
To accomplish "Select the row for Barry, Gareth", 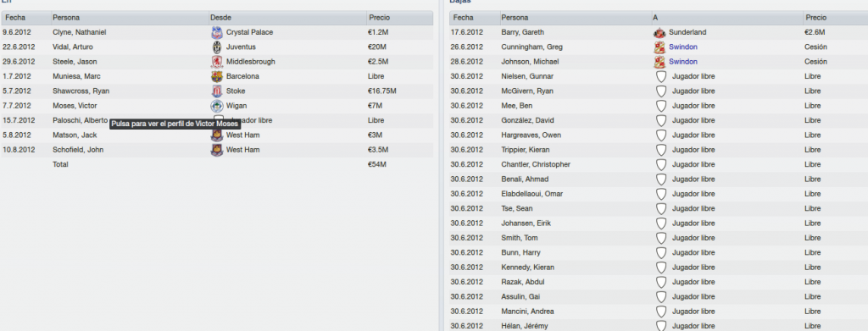I will [x=659, y=33].
